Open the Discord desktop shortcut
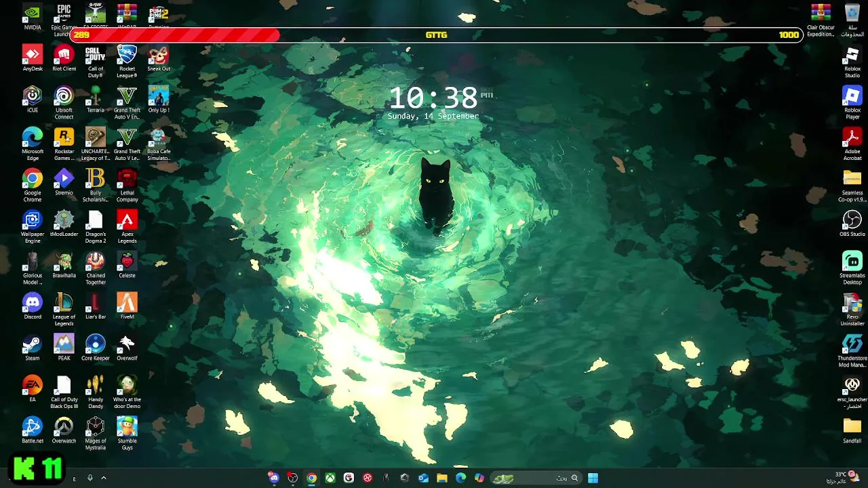 [x=32, y=306]
